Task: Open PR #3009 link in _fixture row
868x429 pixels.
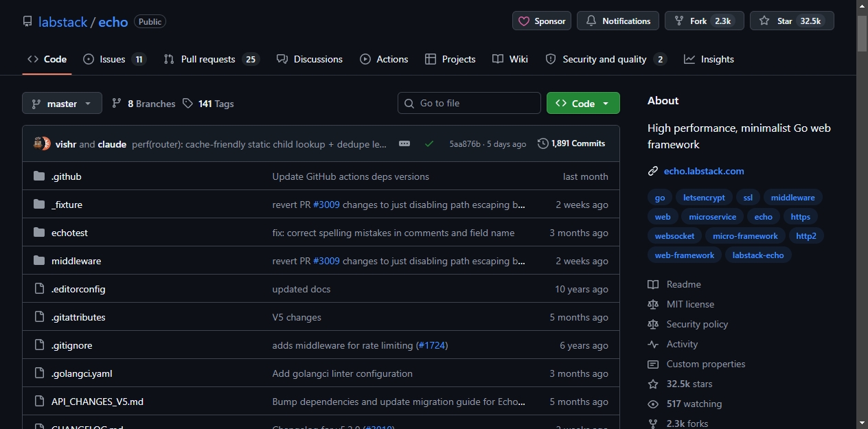Action: point(326,205)
